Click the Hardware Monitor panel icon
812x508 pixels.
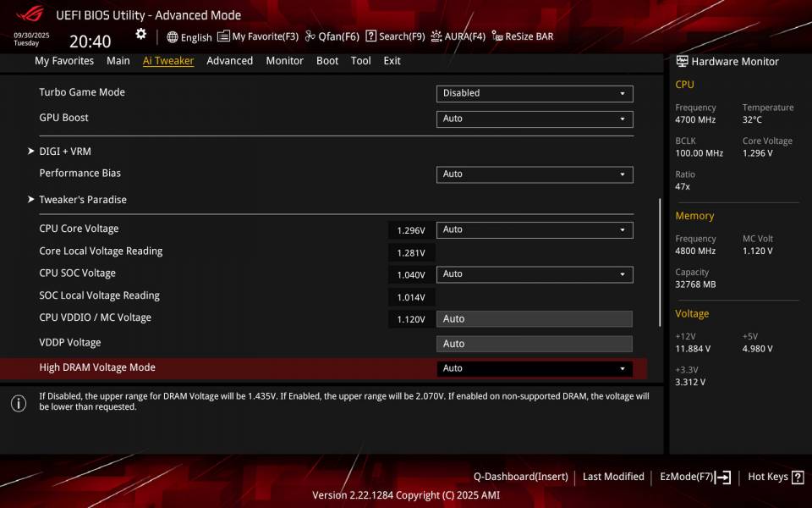682,61
